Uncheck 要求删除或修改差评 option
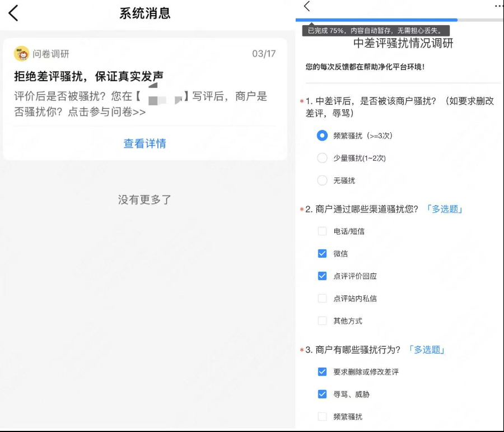504x432 pixels. coord(322,371)
